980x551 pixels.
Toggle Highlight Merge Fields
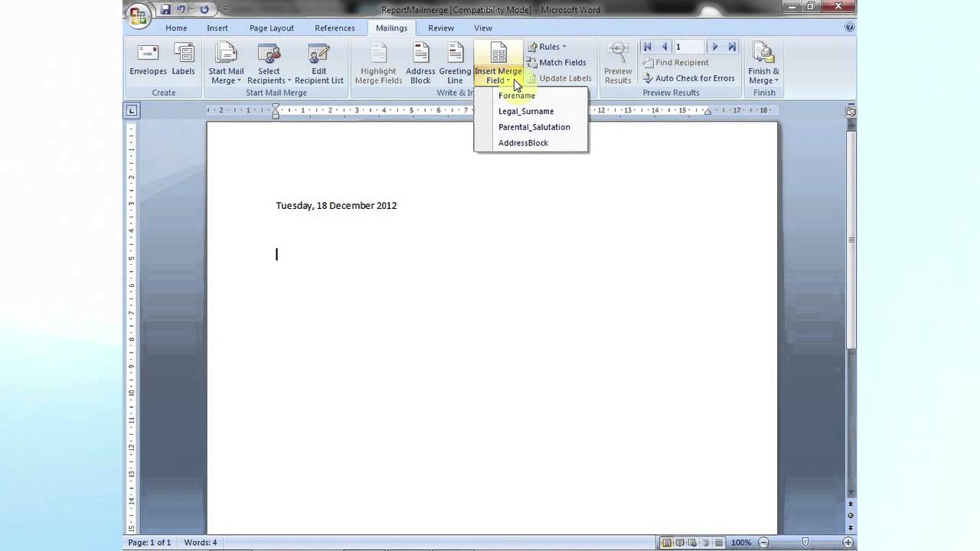click(378, 63)
